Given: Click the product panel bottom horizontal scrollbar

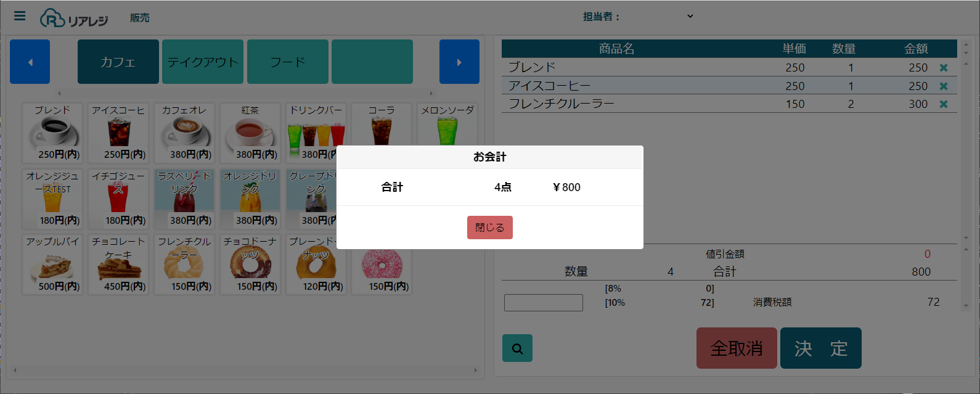Looking at the screenshot, I should pyautogui.click(x=245, y=371).
